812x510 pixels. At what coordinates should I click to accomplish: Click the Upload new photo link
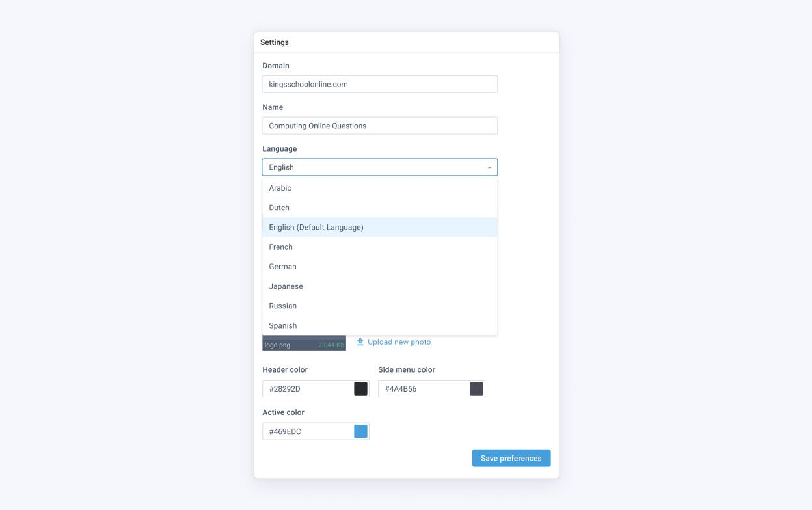point(399,342)
